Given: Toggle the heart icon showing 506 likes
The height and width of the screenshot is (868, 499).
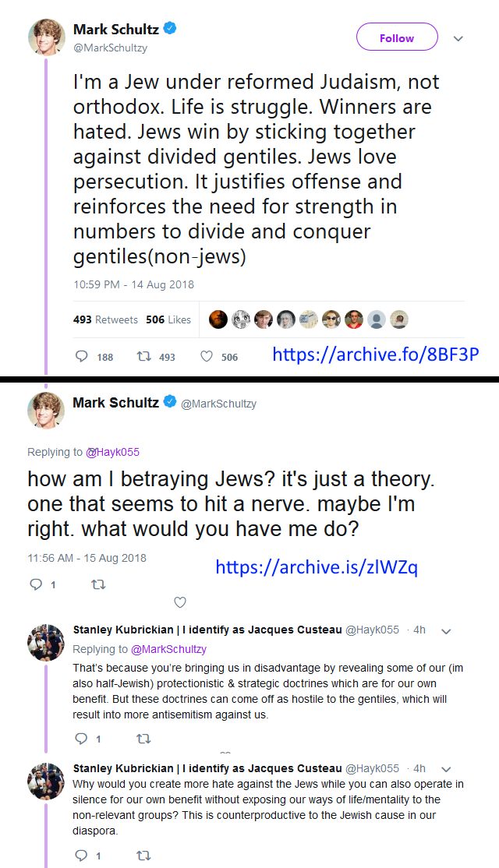Looking at the screenshot, I should point(207,356).
